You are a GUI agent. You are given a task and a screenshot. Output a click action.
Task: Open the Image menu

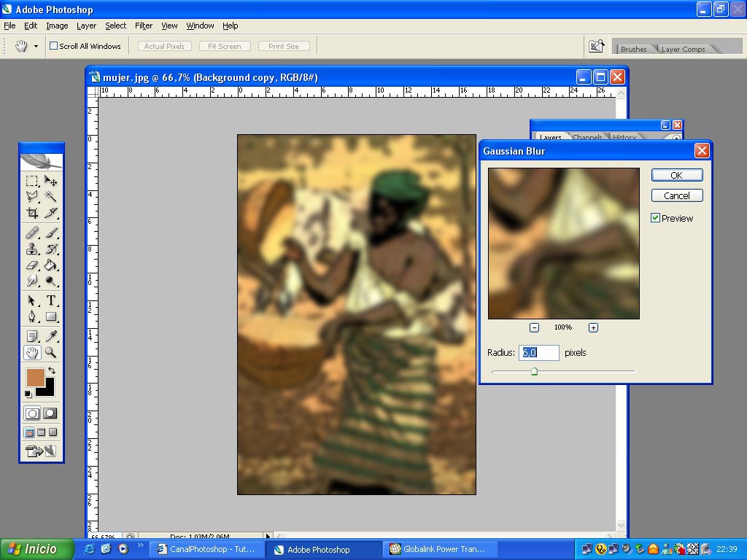click(57, 26)
